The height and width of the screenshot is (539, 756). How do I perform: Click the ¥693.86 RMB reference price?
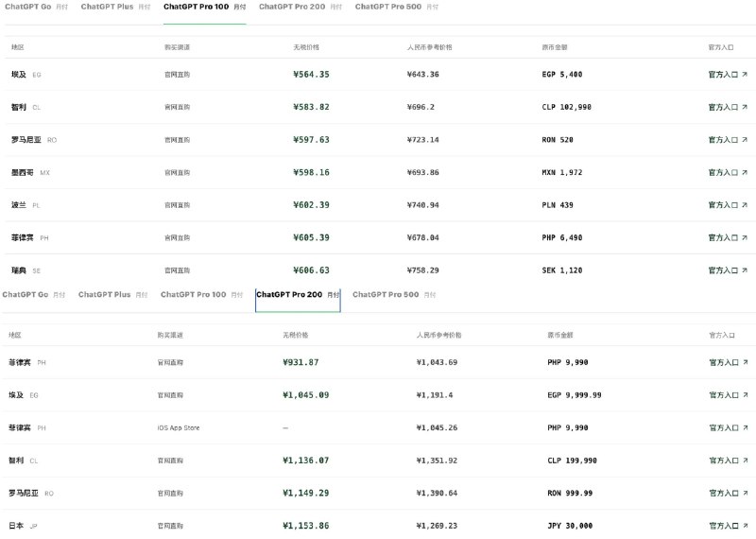pos(422,172)
